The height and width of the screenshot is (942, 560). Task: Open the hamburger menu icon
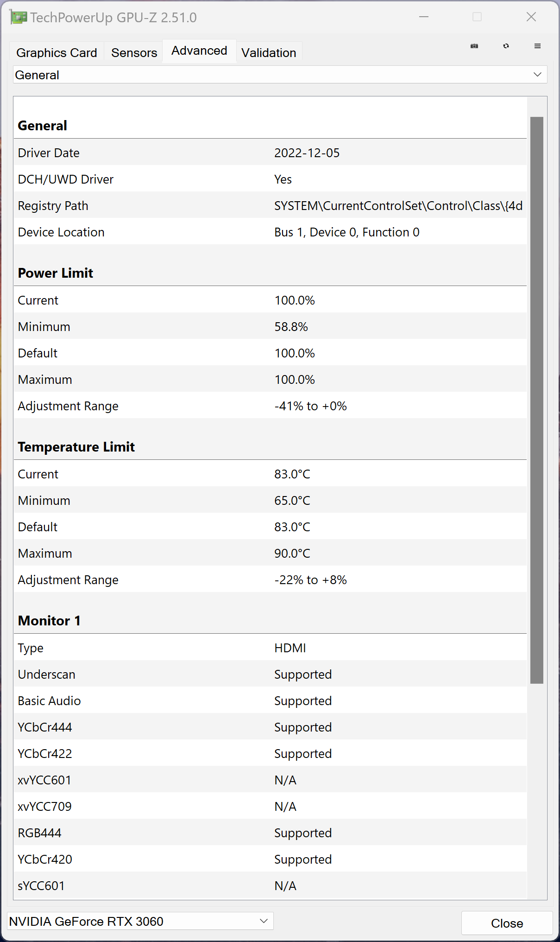point(537,46)
